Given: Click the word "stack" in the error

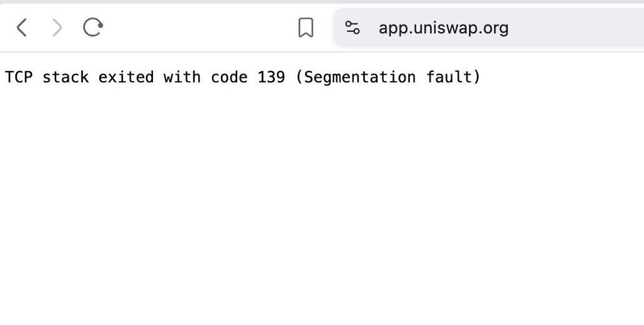Looking at the screenshot, I should pyautogui.click(x=66, y=77).
